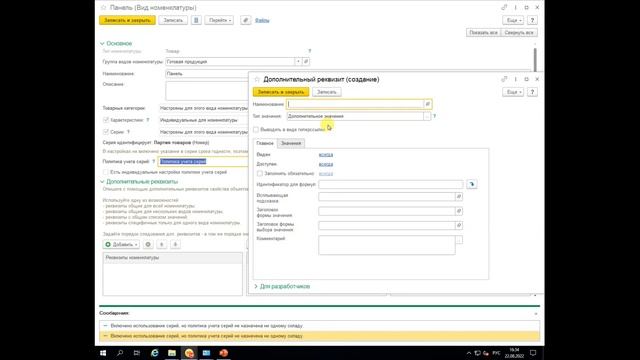Open the report icon button beside Записать in Панель window
Viewport: 640px width, 360px height.
[x=196, y=20]
